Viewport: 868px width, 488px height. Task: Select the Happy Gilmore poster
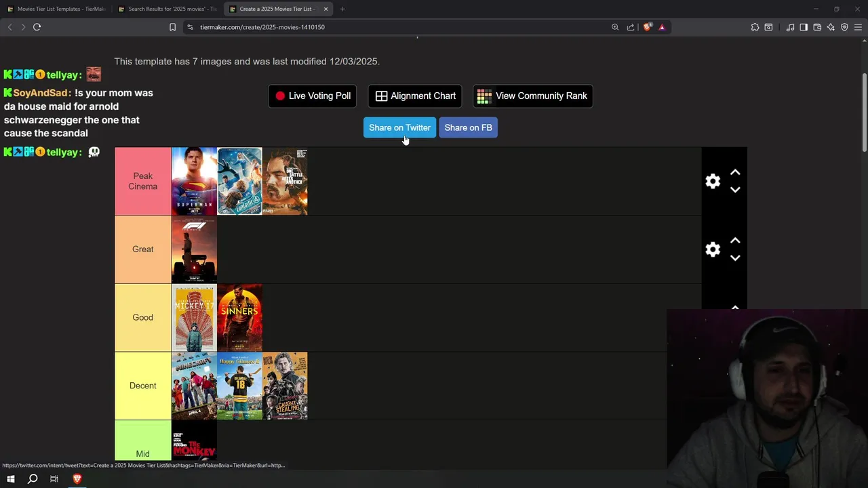coord(239,386)
